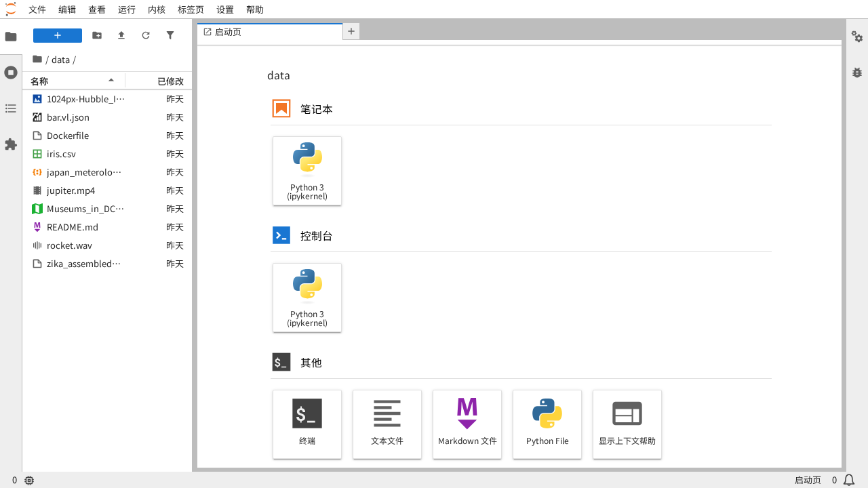The height and width of the screenshot is (488, 868).
Task: Open the 查看 menu
Action: [97, 9]
